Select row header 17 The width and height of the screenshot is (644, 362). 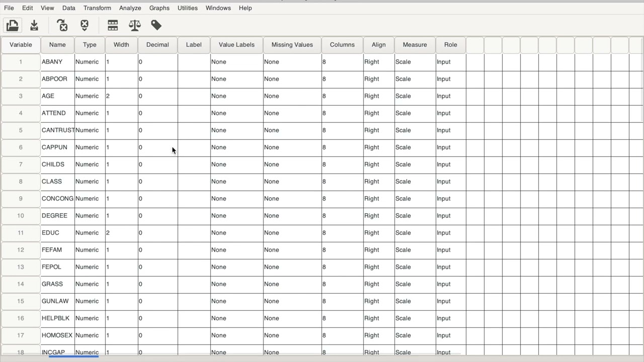coord(21,335)
